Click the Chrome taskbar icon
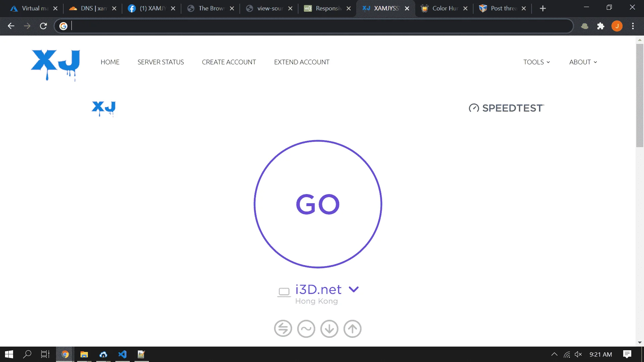644x362 pixels. [x=65, y=354]
